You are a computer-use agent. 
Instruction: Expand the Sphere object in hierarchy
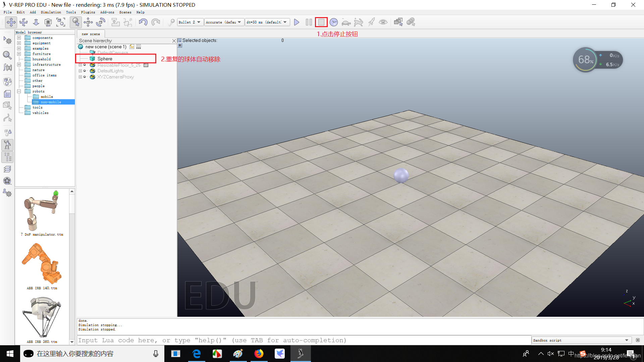80,59
